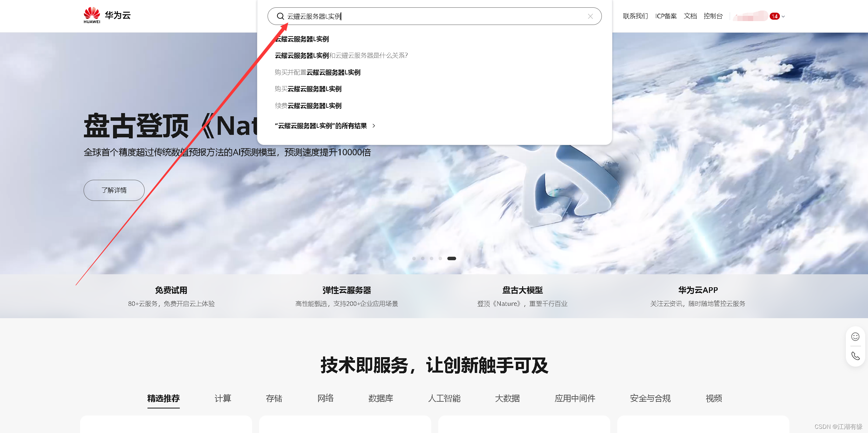
Task: Open 控制台 in the top navigation
Action: pos(713,16)
